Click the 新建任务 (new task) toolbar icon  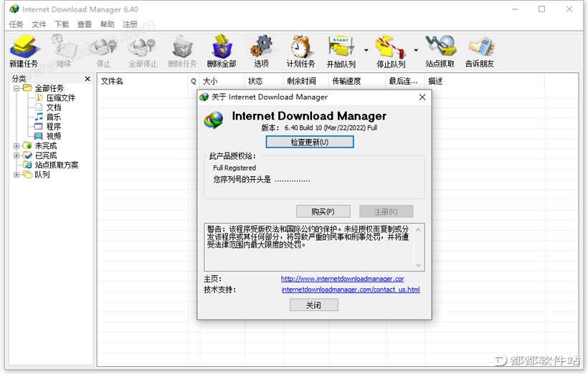tap(24, 51)
